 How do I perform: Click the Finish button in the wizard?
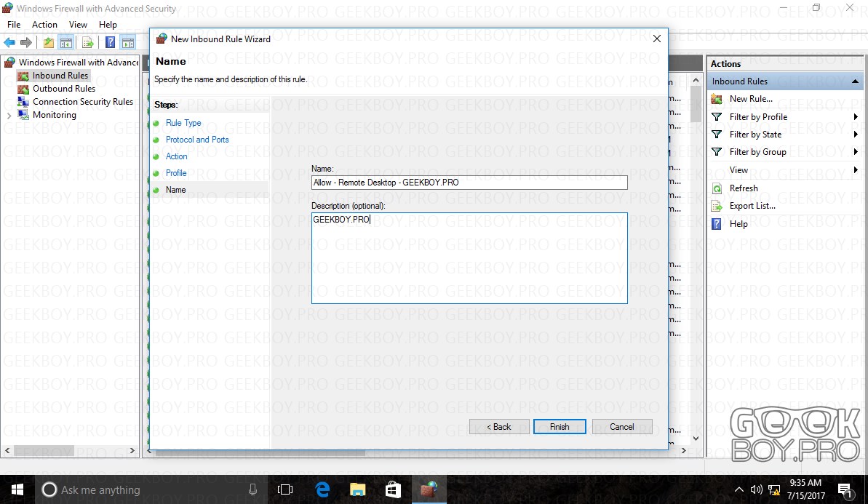(x=559, y=427)
